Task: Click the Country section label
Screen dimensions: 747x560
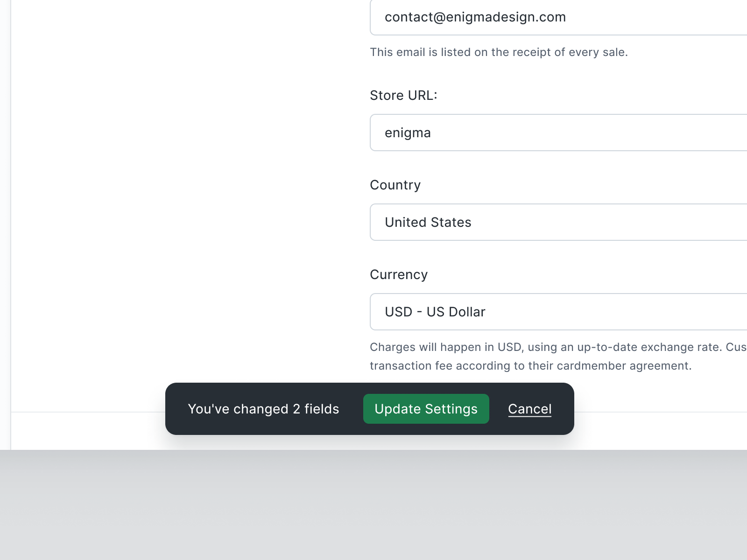Action: pyautogui.click(x=395, y=185)
